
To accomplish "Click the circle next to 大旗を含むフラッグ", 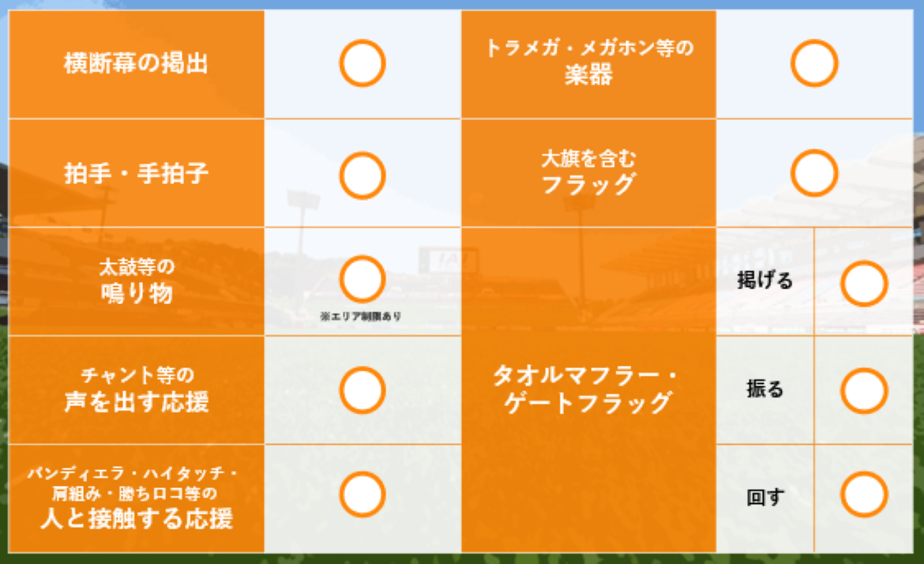I will [814, 173].
